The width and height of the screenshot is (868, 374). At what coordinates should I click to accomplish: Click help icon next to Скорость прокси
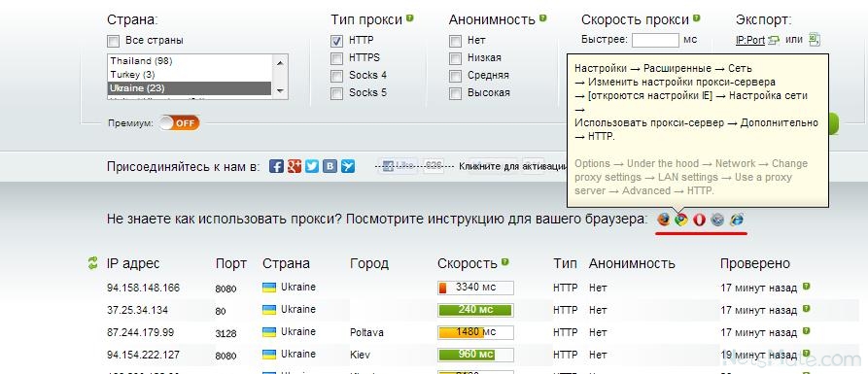tap(696, 18)
